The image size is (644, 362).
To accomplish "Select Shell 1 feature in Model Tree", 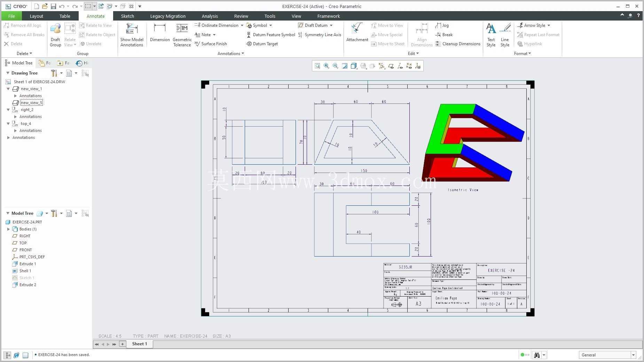I will point(25,271).
